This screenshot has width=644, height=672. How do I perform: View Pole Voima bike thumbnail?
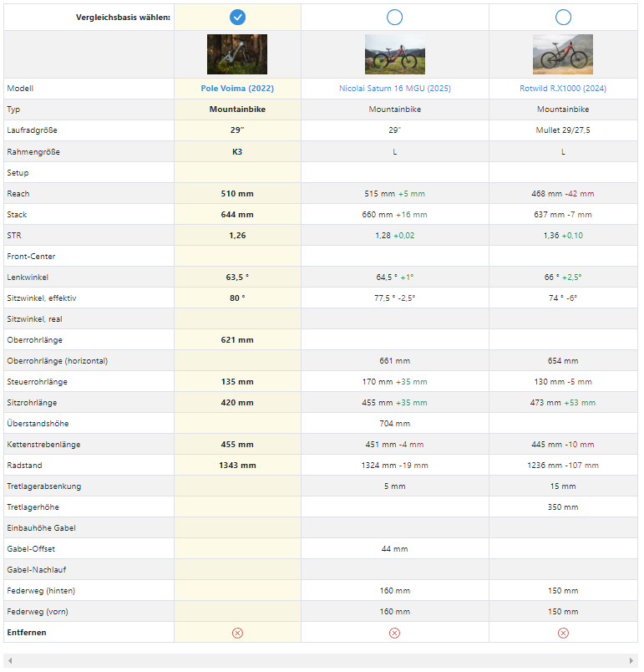[x=237, y=54]
